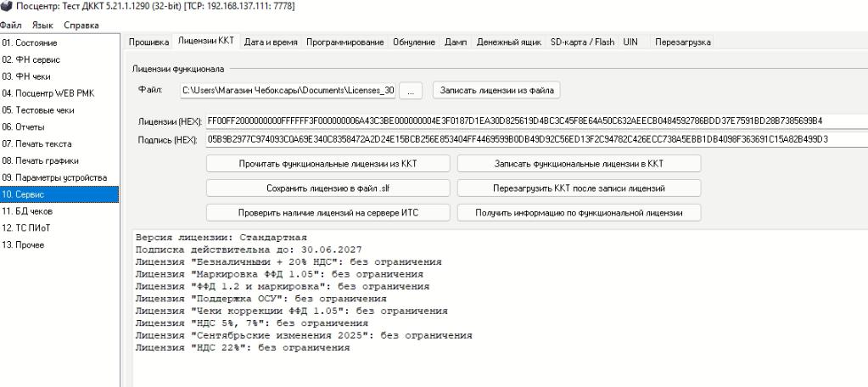Screen dimensions: 868x387
Task: Click the app icon in title bar
Action: (6, 6)
